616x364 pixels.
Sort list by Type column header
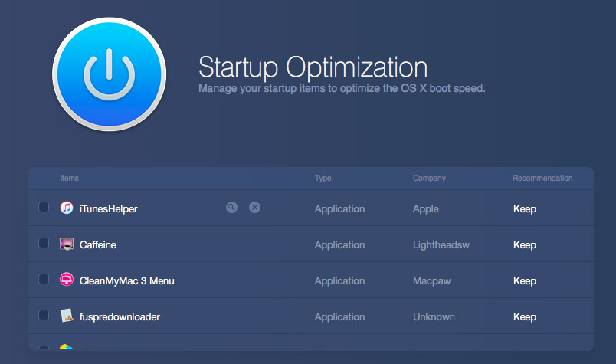click(323, 178)
